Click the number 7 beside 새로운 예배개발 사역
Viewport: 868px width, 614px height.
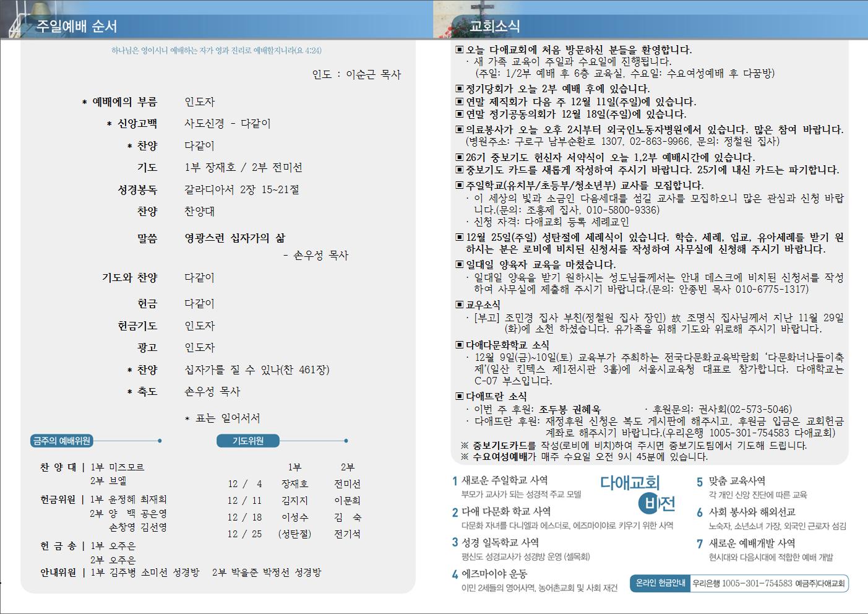click(700, 544)
